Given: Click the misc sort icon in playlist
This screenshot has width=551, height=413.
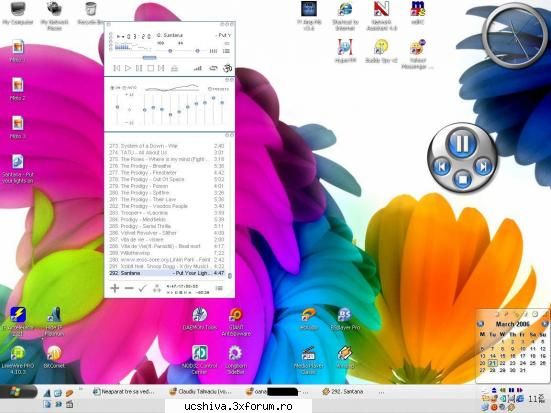Looking at the screenshot, I should (157, 289).
